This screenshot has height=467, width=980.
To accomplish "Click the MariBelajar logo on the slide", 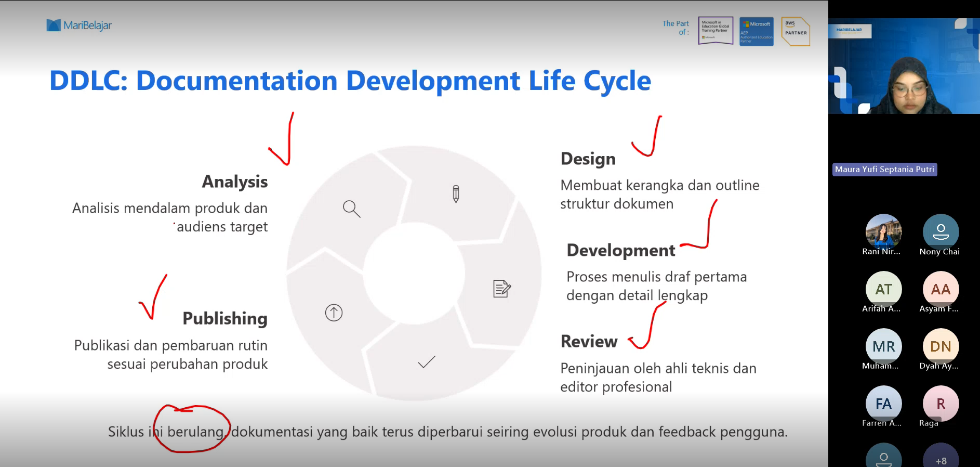I will coord(79,25).
